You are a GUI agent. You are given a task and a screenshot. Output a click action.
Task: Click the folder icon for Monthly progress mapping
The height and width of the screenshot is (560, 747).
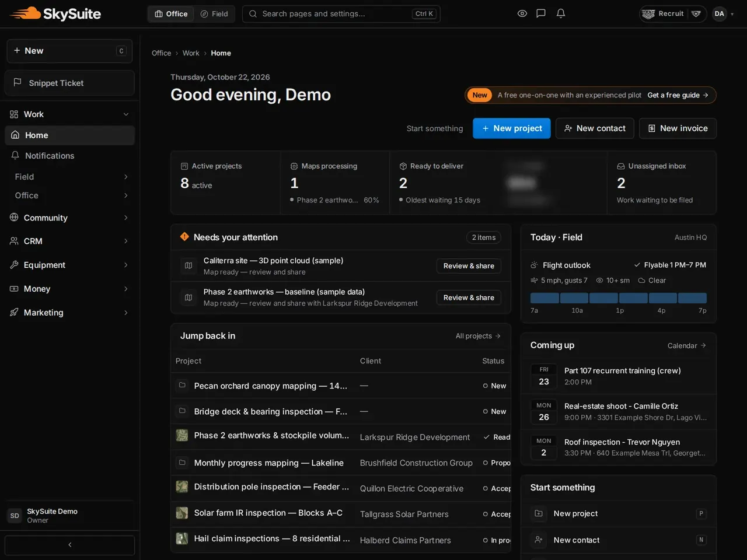click(x=182, y=462)
